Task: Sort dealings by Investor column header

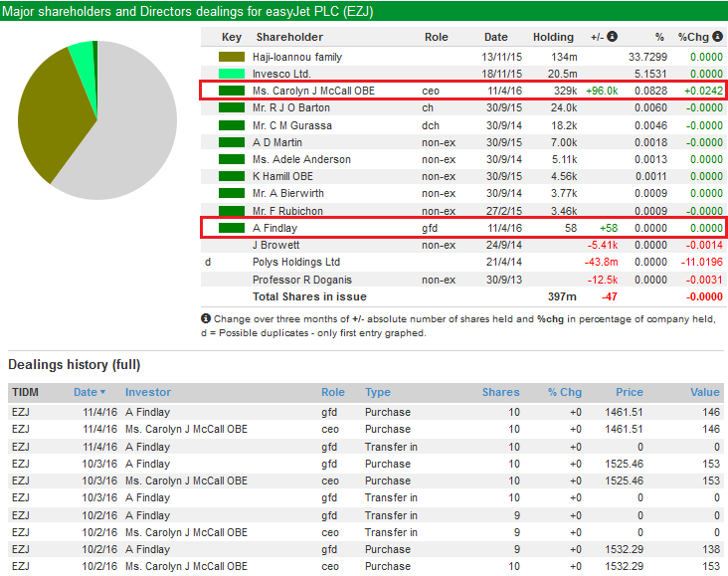Action: pyautogui.click(x=148, y=392)
